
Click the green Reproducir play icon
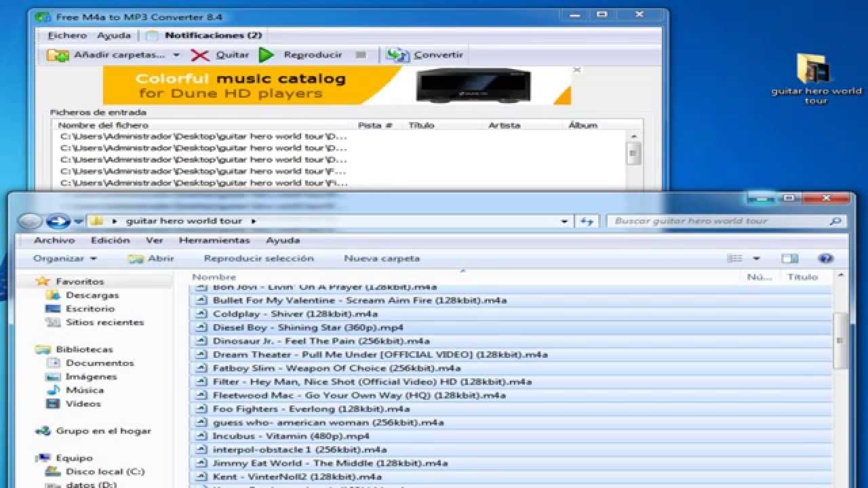tap(267, 55)
